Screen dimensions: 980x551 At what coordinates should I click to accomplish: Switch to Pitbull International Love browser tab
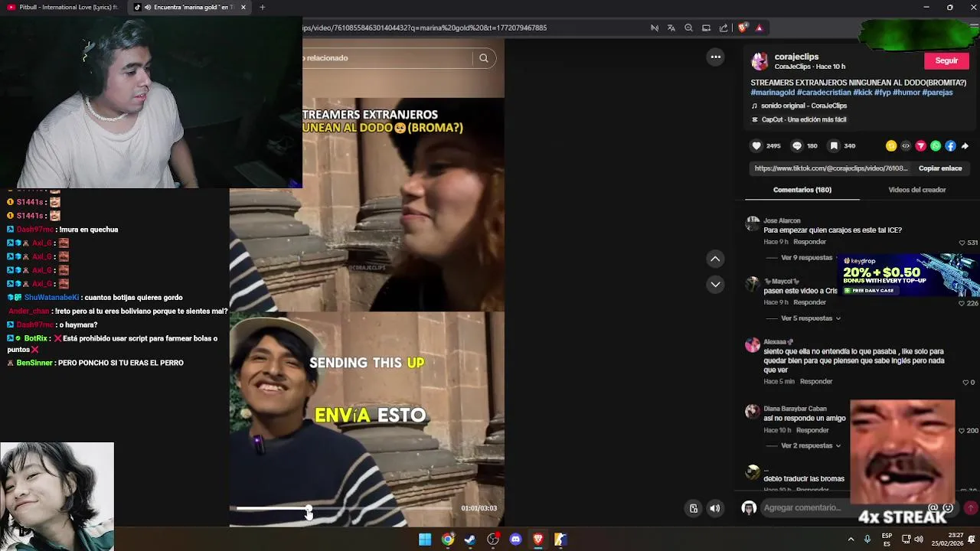point(63,7)
